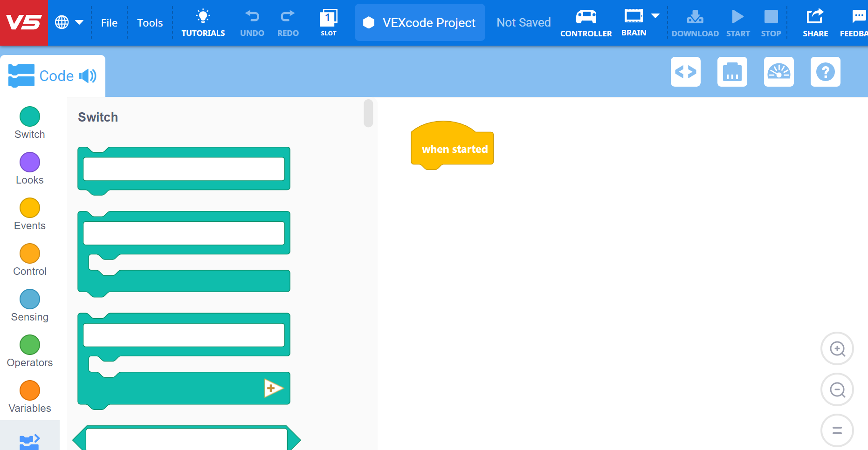Open the Device Manager panel
Image resolution: width=868 pixels, height=450 pixels.
[732, 72]
